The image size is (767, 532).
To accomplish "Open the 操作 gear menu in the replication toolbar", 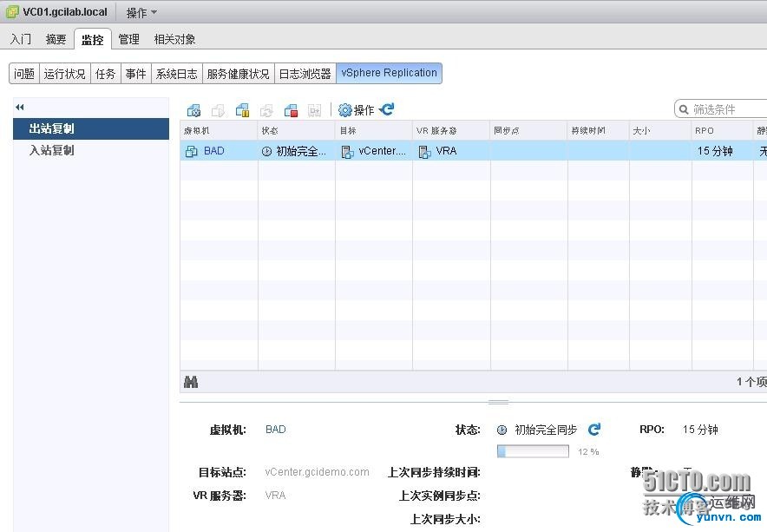I will (356, 110).
